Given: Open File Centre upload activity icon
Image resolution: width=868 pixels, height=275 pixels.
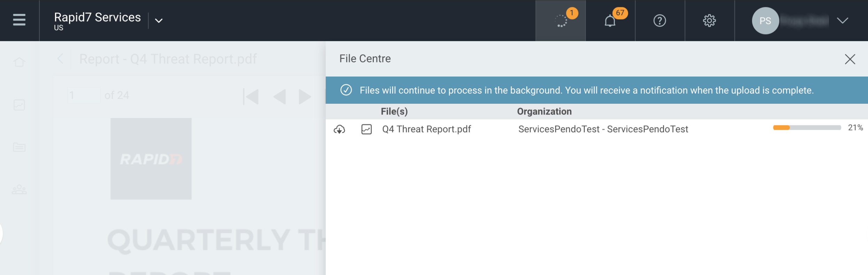Looking at the screenshot, I should click(560, 21).
